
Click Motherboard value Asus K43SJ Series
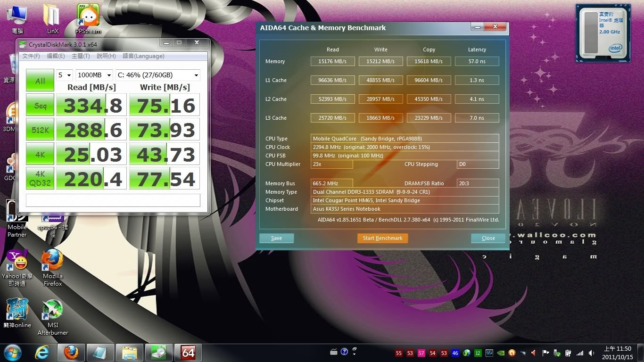[405, 209]
